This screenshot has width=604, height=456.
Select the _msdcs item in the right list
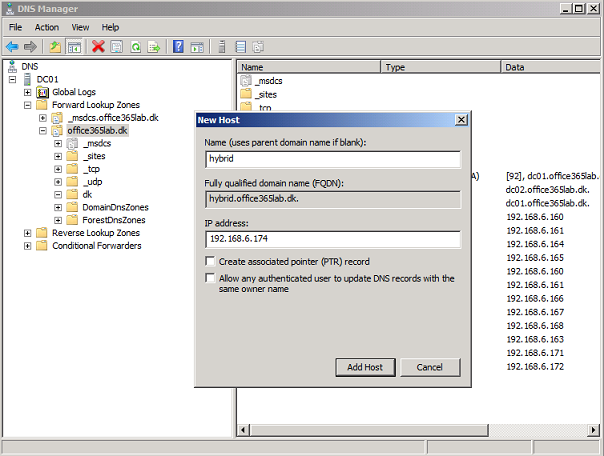pyautogui.click(x=270, y=81)
